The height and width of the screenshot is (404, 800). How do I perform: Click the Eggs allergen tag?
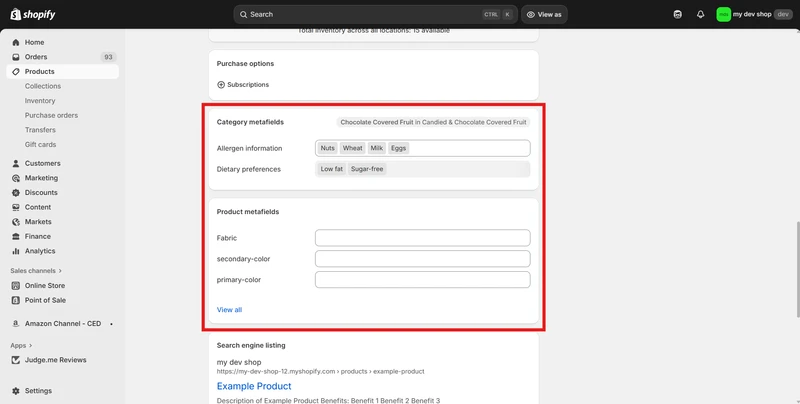[x=398, y=148]
